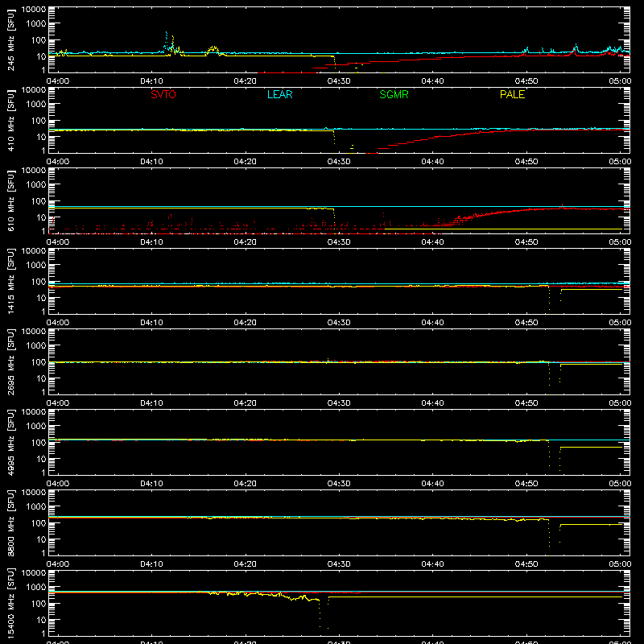Click 04:50 tick under the 245 MHz plot
This screenshot has height=644, width=644.
coord(526,81)
